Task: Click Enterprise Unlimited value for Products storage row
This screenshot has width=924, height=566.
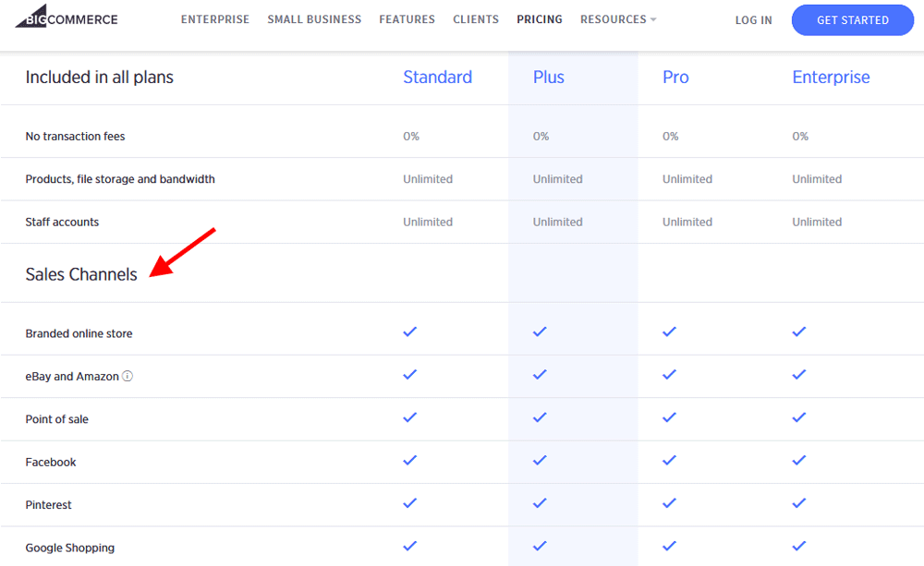Action: click(817, 179)
